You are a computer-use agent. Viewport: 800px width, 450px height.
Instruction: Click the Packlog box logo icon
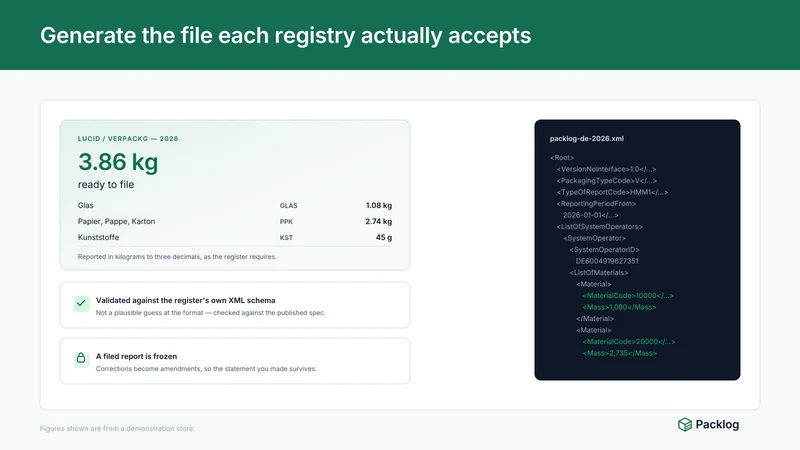[685, 424]
